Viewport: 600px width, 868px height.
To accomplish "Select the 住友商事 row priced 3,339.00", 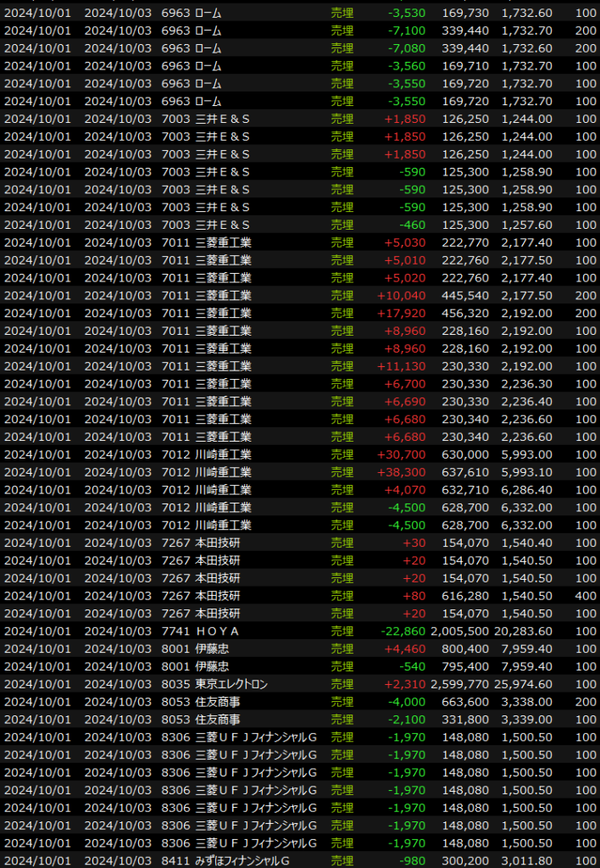I will tap(300, 720).
